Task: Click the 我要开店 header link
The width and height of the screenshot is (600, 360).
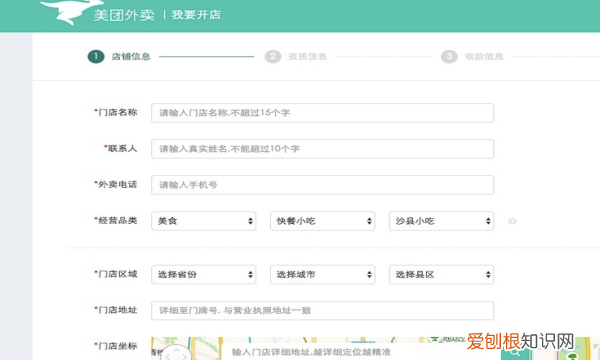Action: 196,15
